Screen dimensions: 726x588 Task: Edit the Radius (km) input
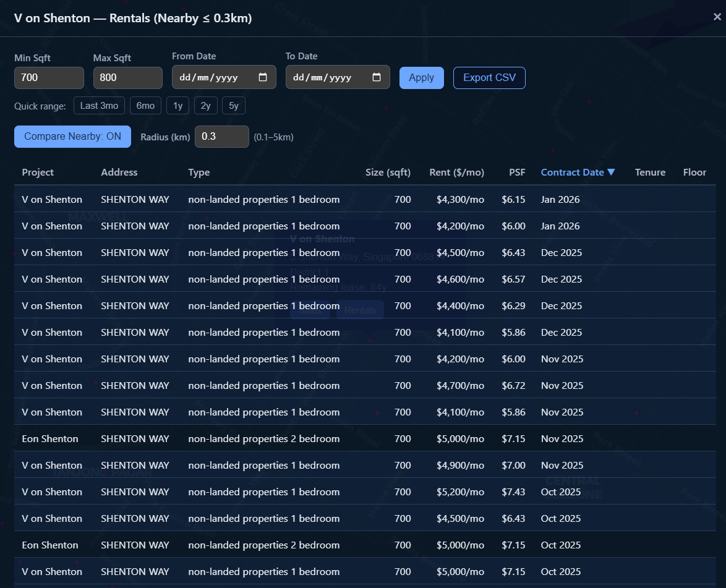222,137
